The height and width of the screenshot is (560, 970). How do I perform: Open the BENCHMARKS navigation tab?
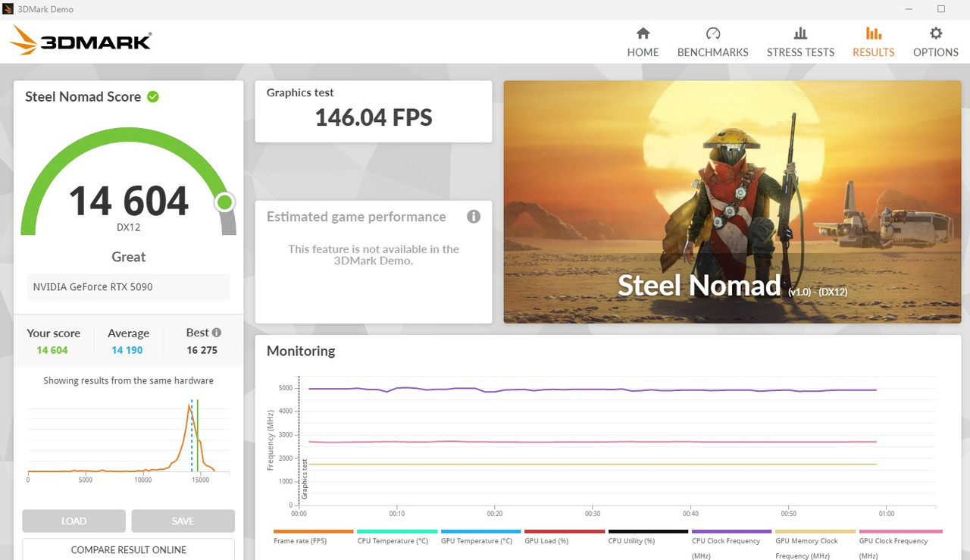click(x=712, y=42)
